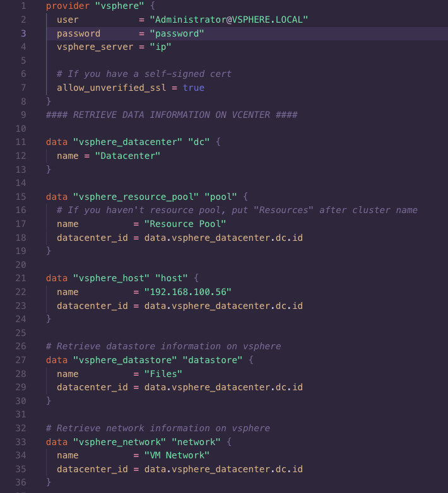Click the "Files" datastore name value

pyautogui.click(x=163, y=374)
